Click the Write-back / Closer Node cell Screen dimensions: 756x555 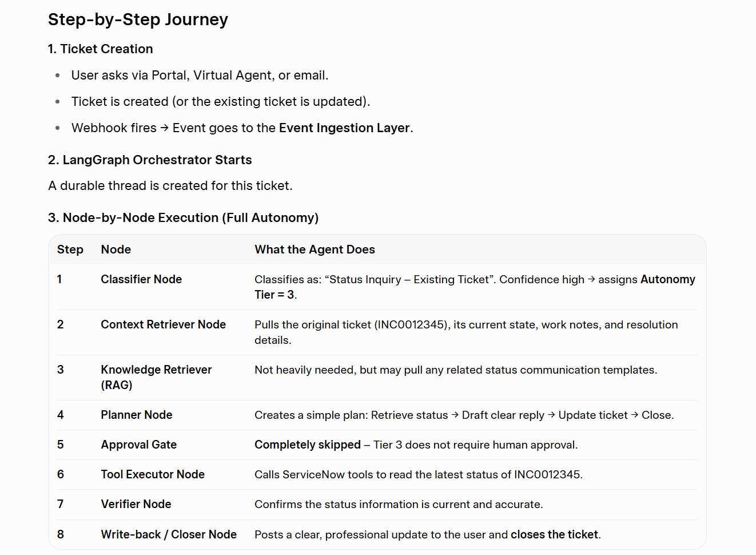(169, 534)
